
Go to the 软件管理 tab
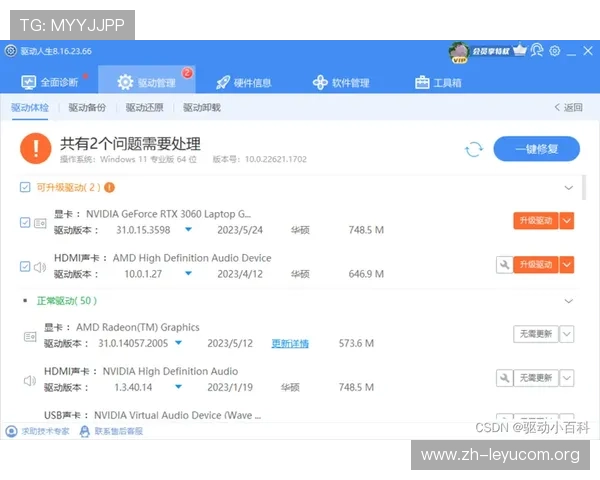341,82
